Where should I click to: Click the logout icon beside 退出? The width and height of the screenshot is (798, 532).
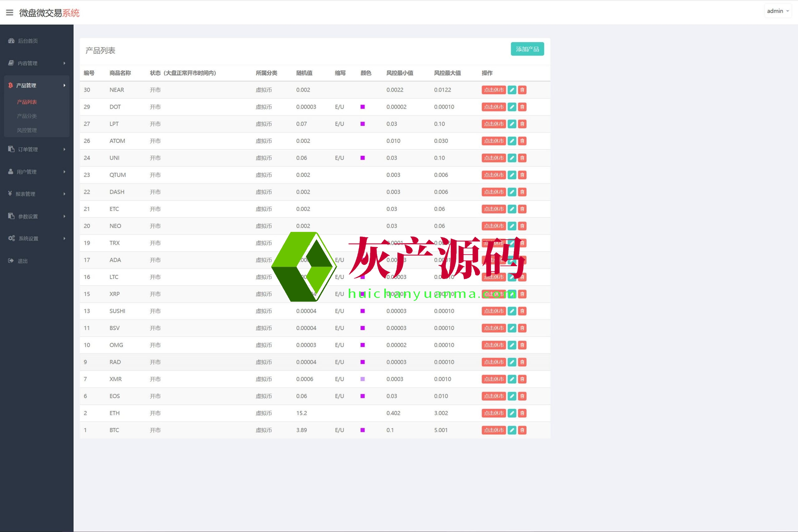pos(11,261)
